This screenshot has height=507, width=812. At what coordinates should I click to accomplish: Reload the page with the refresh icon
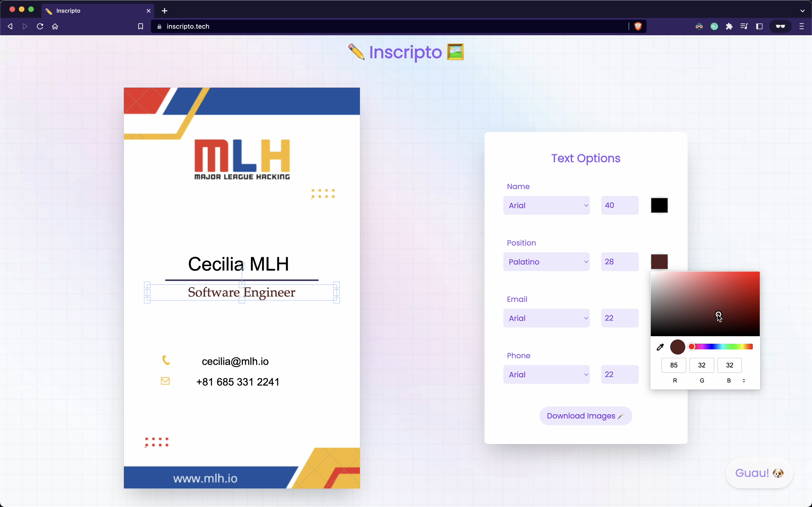click(x=40, y=26)
